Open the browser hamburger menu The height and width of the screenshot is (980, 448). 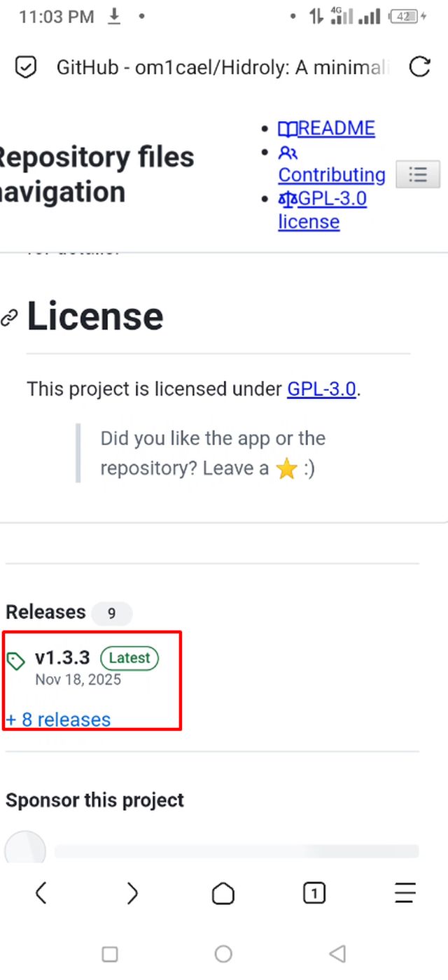pos(405,892)
